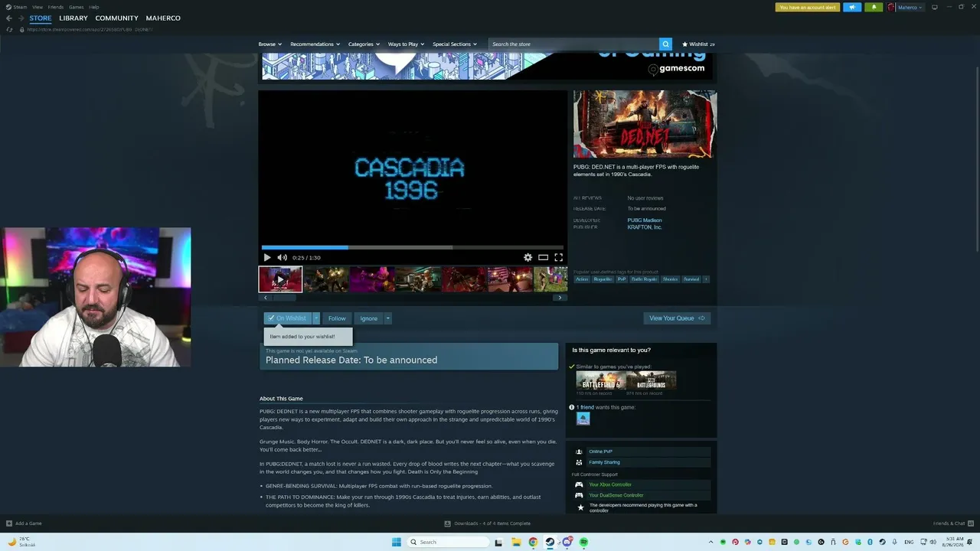
Task: Click the Battlefield 6 similar game thumbnail
Action: (601, 380)
